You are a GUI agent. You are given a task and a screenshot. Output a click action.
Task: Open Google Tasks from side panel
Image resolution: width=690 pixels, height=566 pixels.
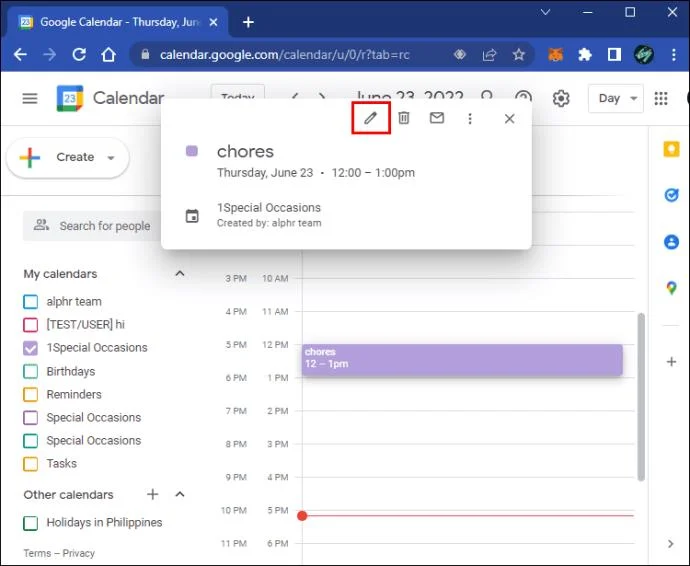(672, 195)
